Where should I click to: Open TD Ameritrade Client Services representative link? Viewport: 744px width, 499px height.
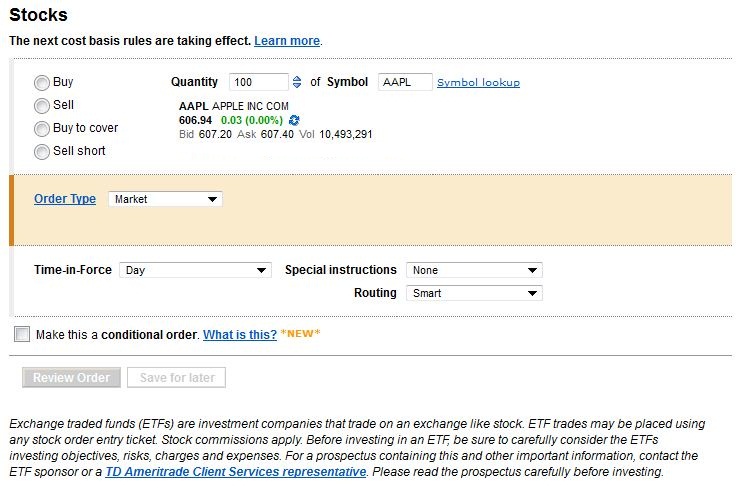tap(236, 472)
